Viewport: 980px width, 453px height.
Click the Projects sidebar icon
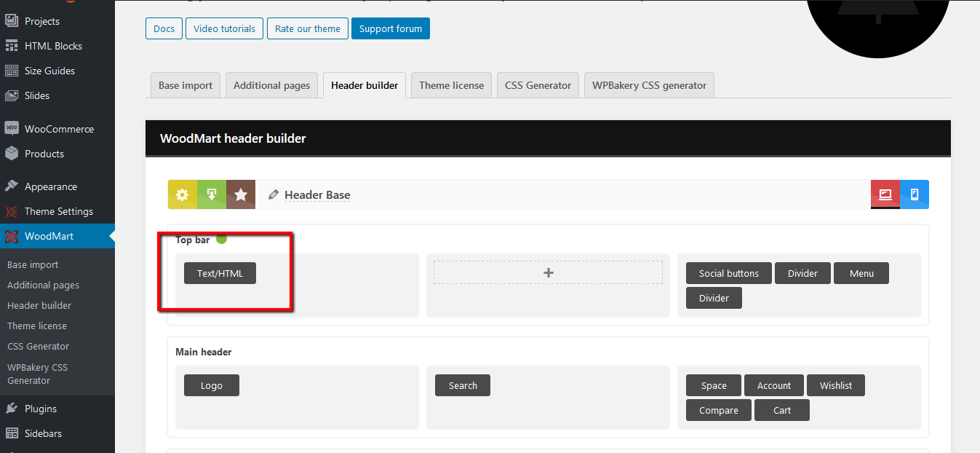[x=12, y=21]
